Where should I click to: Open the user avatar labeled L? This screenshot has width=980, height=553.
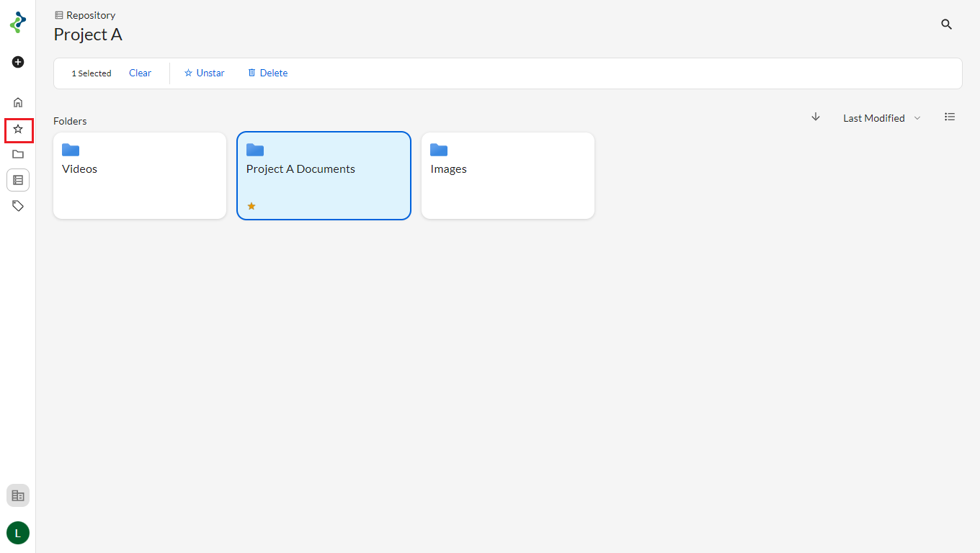pos(18,533)
